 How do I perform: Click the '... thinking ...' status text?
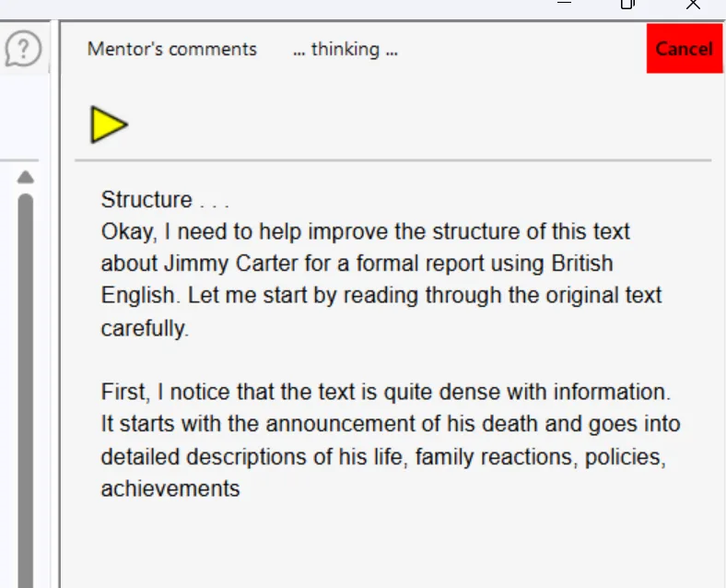click(345, 49)
